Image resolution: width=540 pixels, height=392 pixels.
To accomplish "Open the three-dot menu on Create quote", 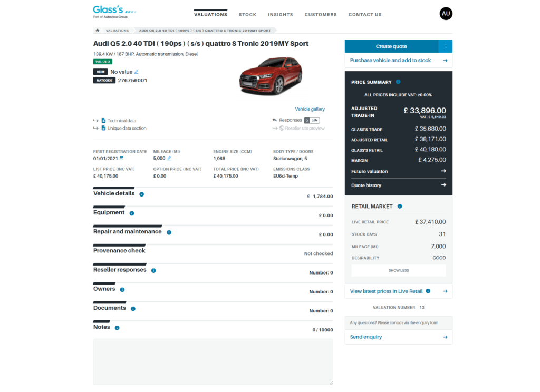I will 446,46.
